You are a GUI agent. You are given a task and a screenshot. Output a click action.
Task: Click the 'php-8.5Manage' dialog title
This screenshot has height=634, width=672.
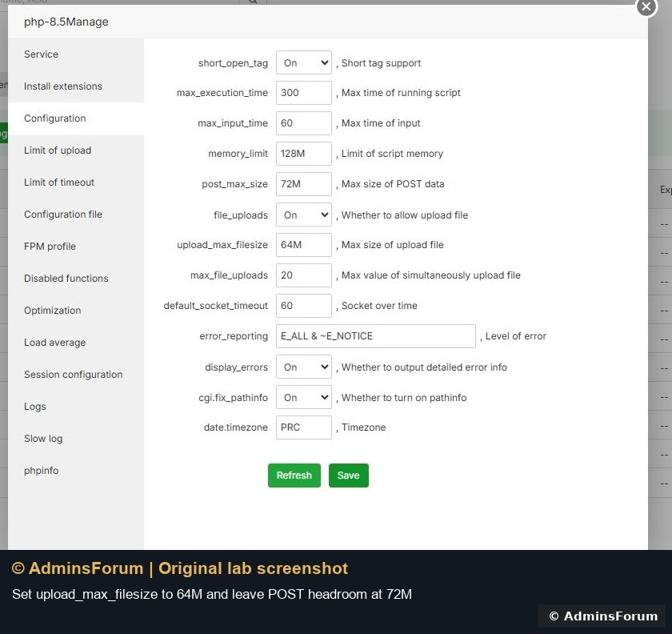[x=66, y=22]
